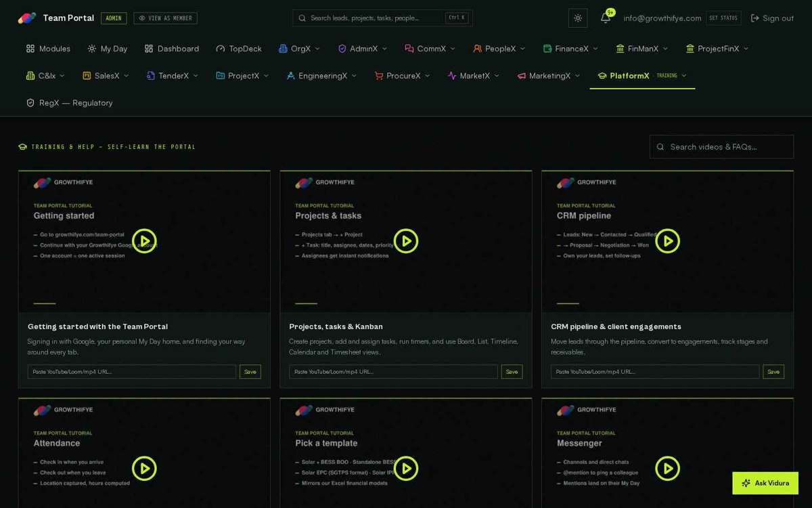
Task: Play the Attendance tutorial video
Action: pos(144,469)
